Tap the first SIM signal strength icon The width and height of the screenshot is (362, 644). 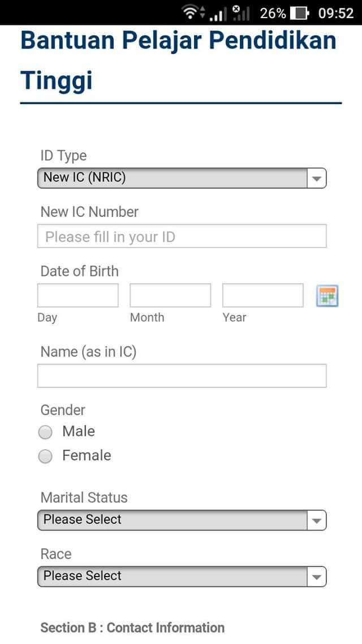(x=218, y=14)
